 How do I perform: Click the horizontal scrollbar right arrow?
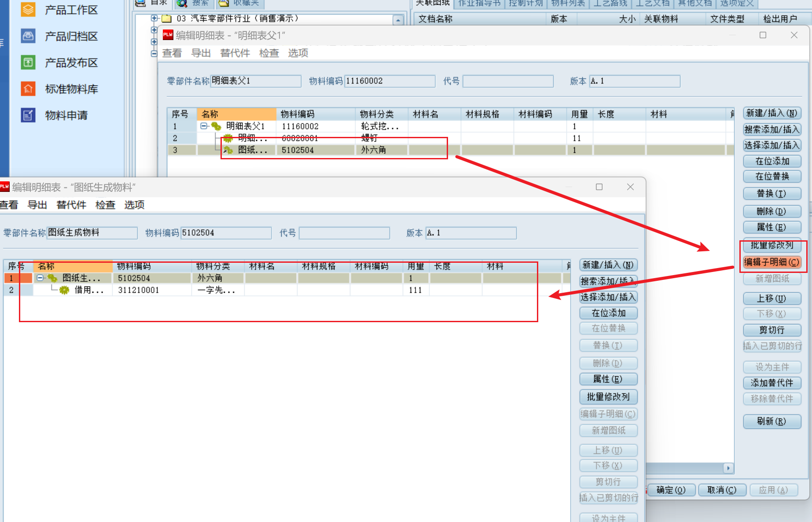tap(729, 468)
